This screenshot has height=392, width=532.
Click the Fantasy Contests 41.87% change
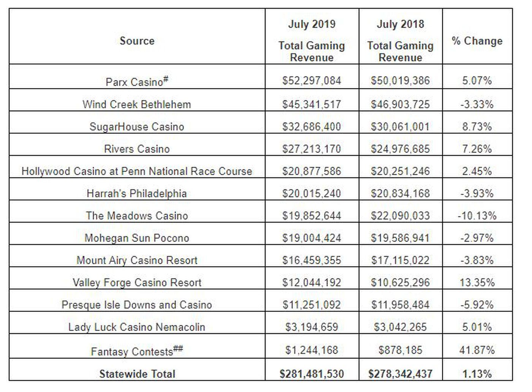pyautogui.click(x=477, y=350)
